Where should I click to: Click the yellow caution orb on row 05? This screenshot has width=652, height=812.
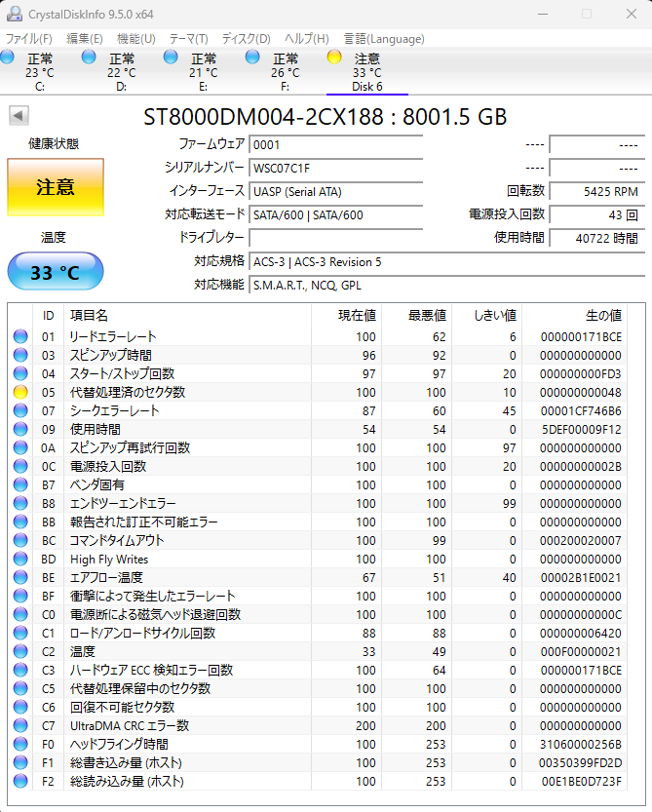click(20, 392)
